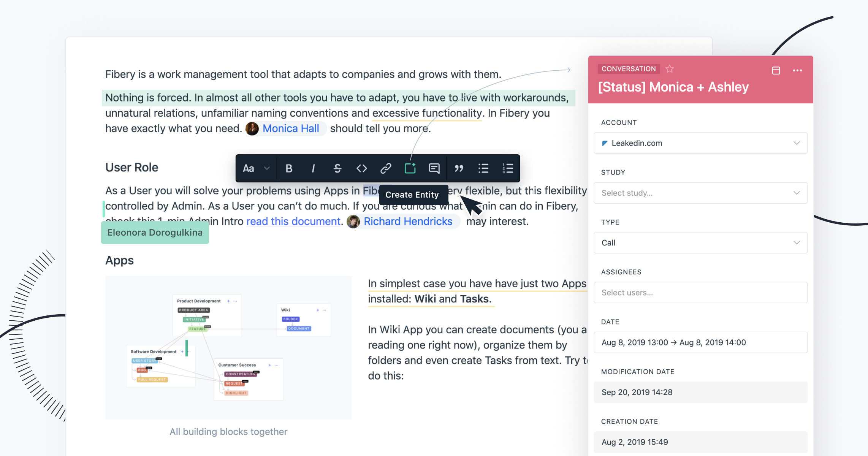Open the three-dot more options menu

[x=797, y=70]
